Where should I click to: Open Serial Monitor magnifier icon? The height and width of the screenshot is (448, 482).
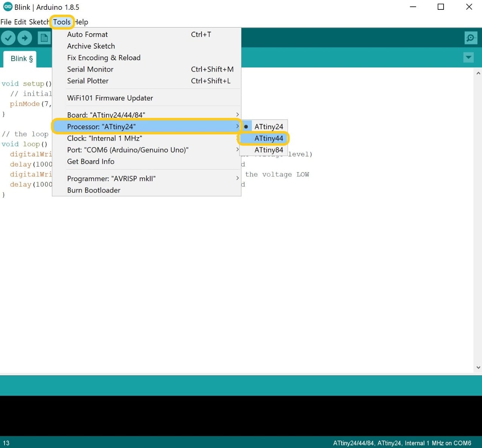coord(471,38)
